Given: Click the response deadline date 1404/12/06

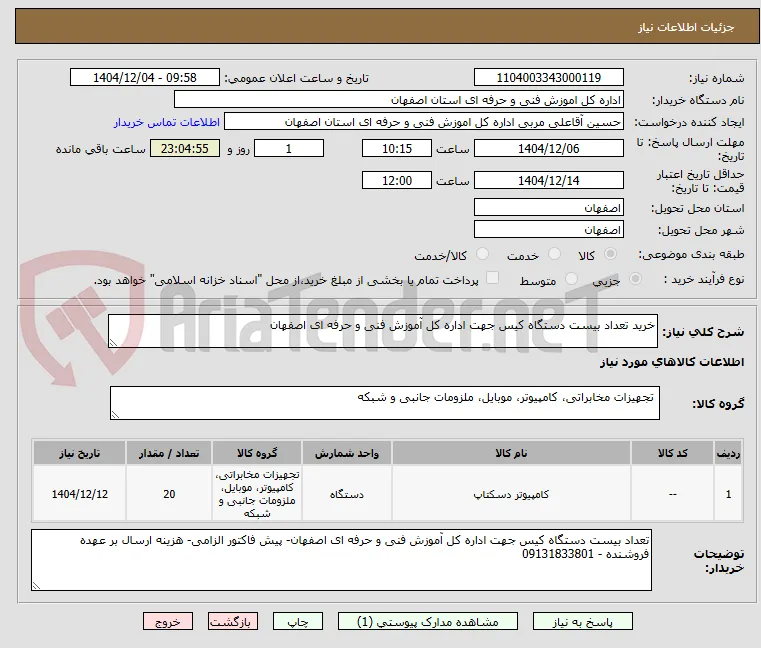Looking at the screenshot, I should point(548,149).
